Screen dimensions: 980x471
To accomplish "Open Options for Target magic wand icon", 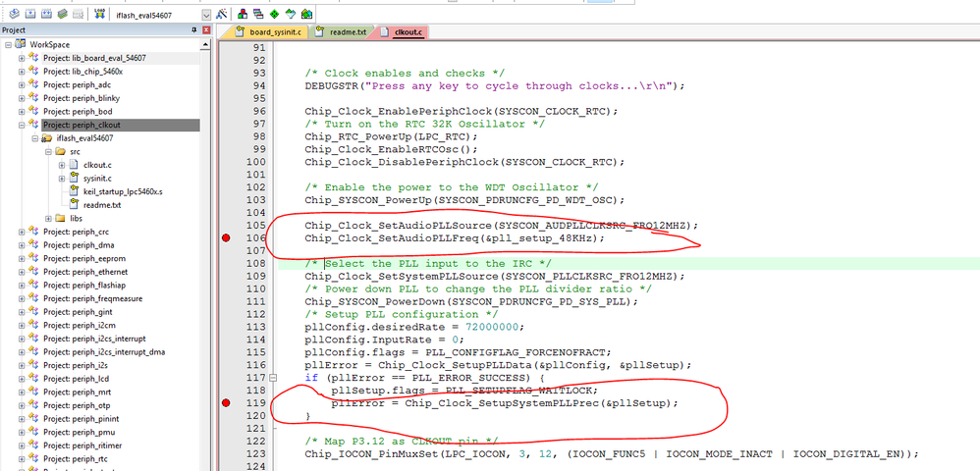I will click(x=221, y=14).
